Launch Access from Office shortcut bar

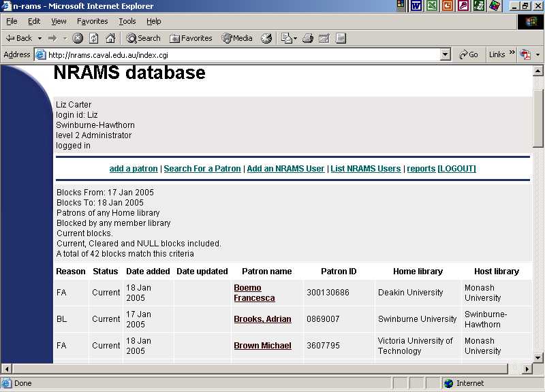pos(463,5)
